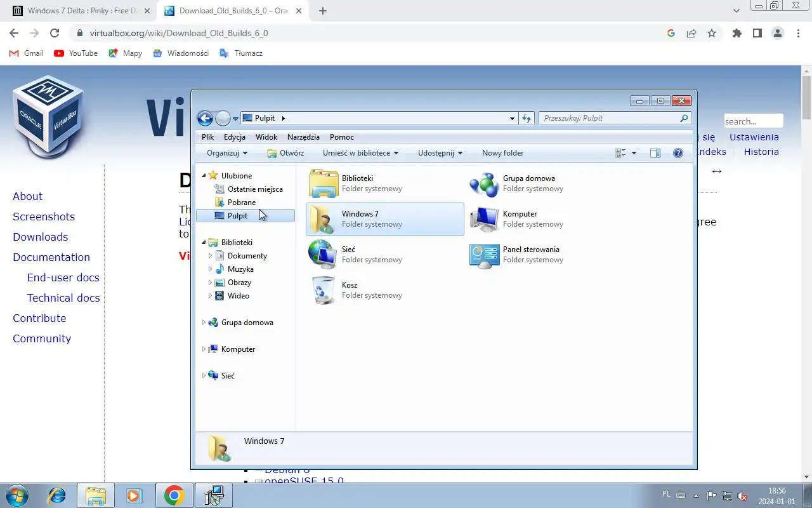
Task: Click the Chrome share page icon
Action: 691,33
